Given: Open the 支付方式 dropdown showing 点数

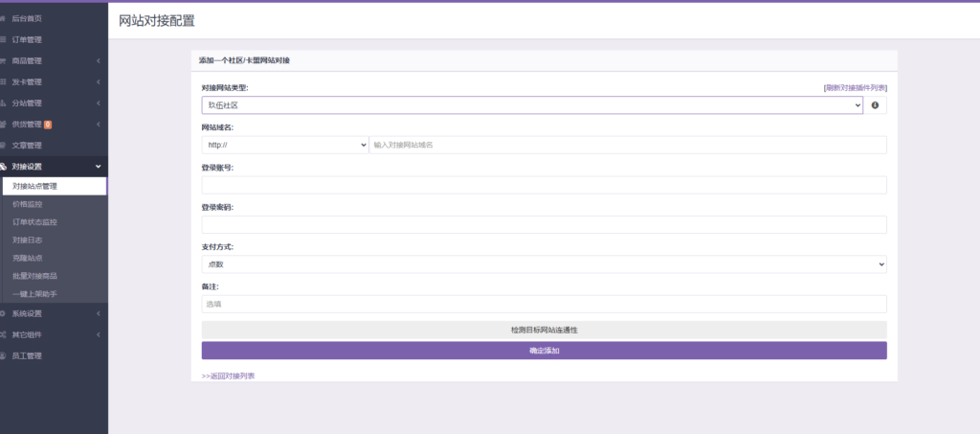Looking at the screenshot, I should (544, 263).
